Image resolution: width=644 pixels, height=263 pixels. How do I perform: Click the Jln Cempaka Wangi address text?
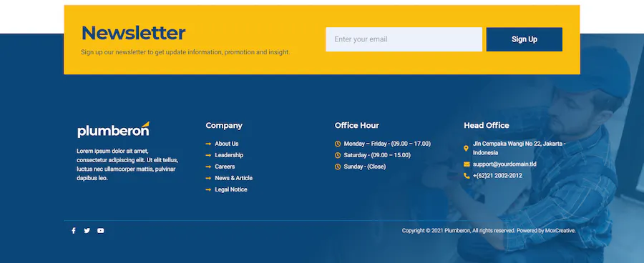pos(519,148)
